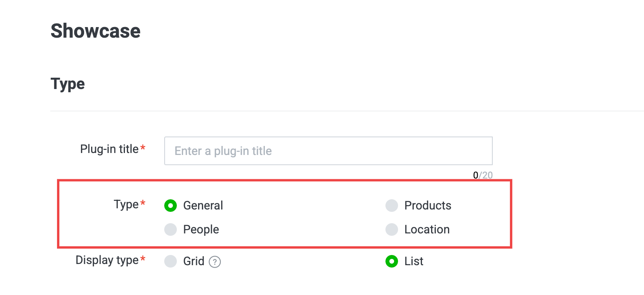Click the Type field label with asterisk

point(130,205)
